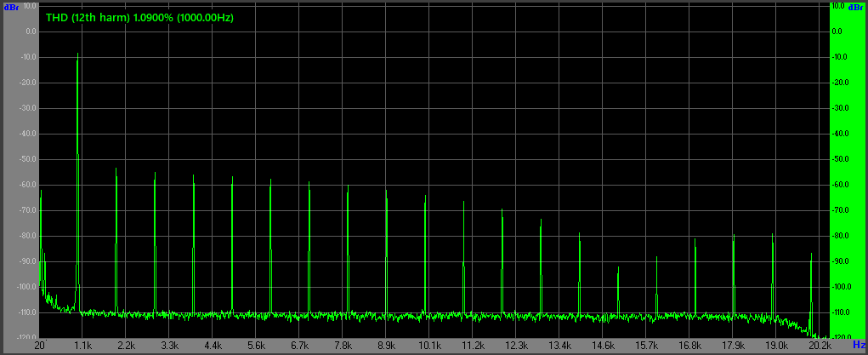Screen dimensions: 868x355
Task: Click the 10.1k frequency axis label
Action: click(429, 346)
